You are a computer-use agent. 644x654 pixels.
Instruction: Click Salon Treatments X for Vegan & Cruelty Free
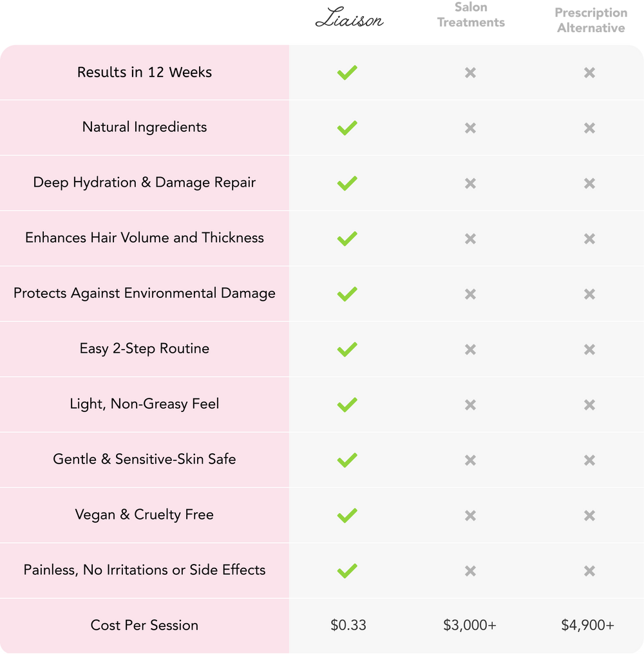(x=470, y=516)
